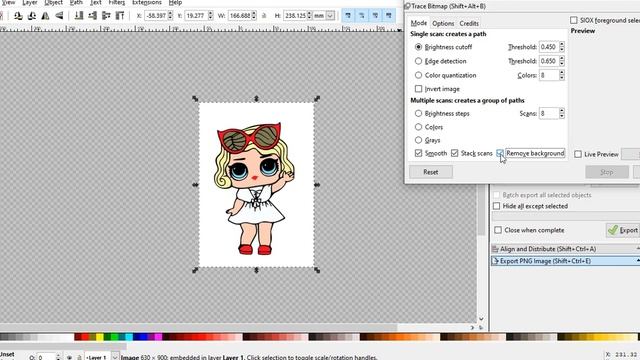The height and width of the screenshot is (360, 640).
Task: Open the Path menu
Action: (76, 2)
